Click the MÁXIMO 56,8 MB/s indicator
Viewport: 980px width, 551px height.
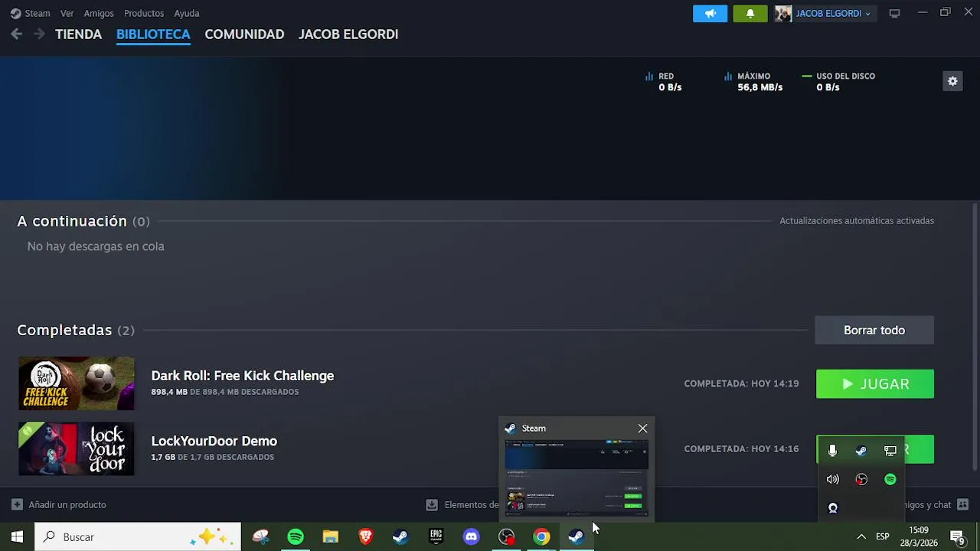(753, 81)
